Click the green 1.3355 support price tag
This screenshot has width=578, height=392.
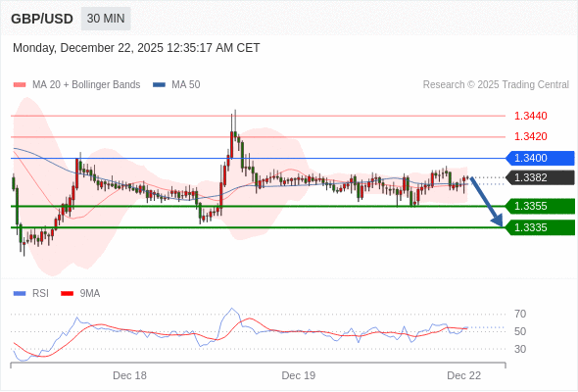(x=540, y=206)
